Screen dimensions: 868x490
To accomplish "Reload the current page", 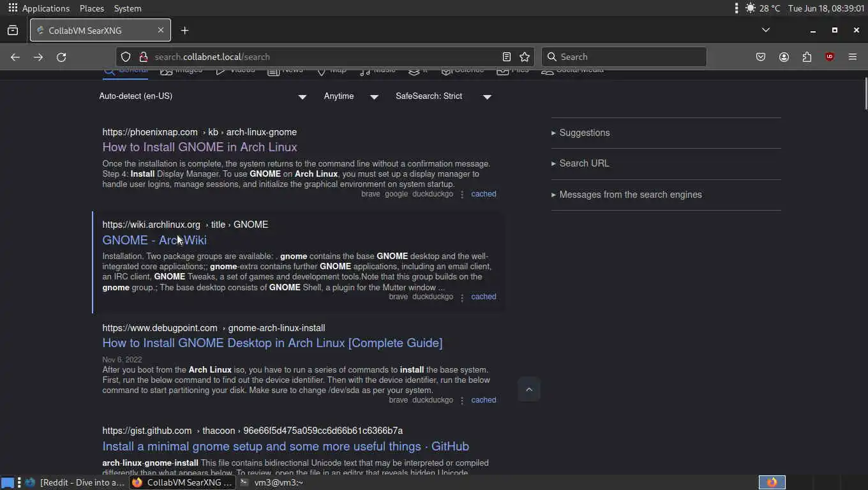I will click(61, 57).
